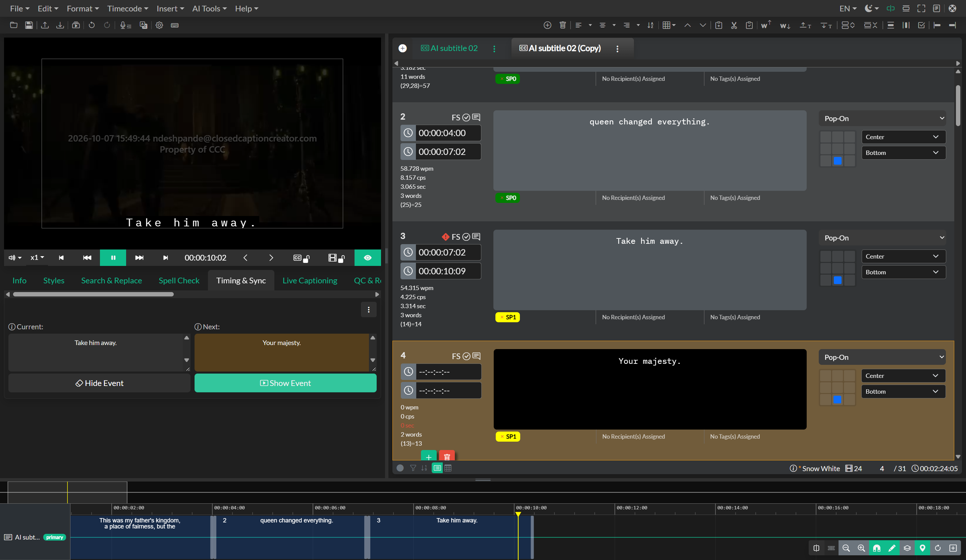This screenshot has height=560, width=966.
Task: Toggle video lock icon in player
Action: coord(337,258)
